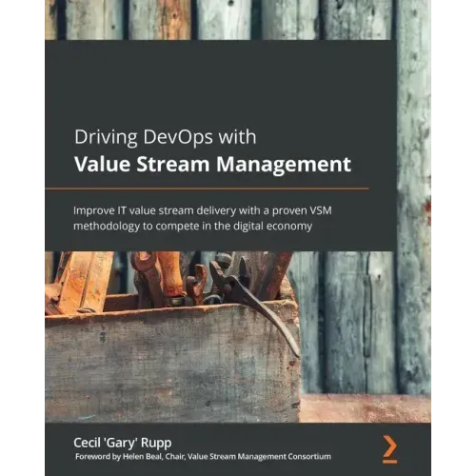The image size is (476, 476).
Task: Click the subtitle line beginning 'methodology to compete'
Action: [192, 227]
